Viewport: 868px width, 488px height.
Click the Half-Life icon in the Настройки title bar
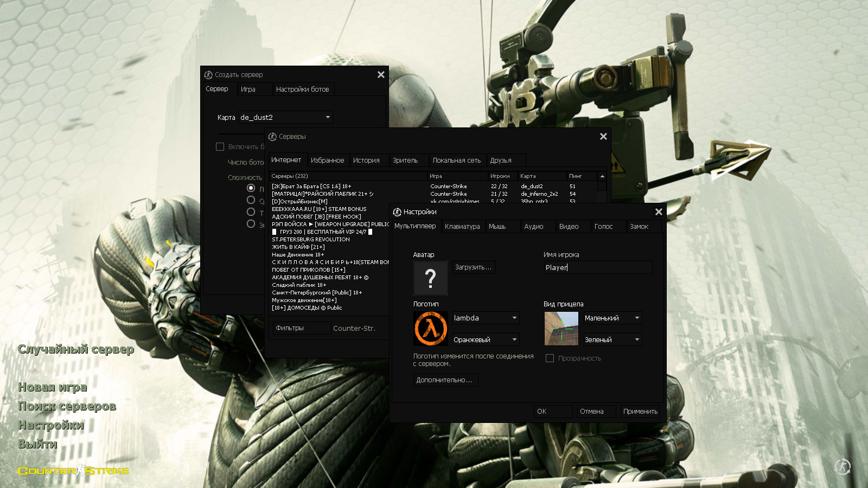[x=397, y=212]
